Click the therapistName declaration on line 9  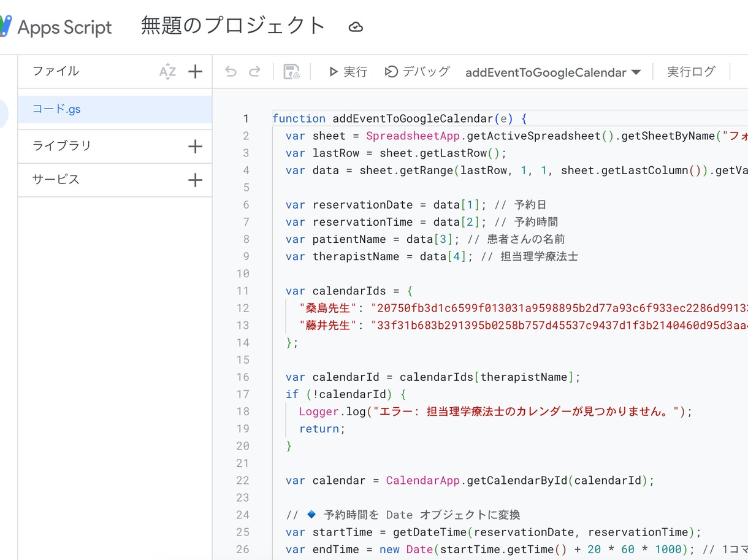(380, 256)
